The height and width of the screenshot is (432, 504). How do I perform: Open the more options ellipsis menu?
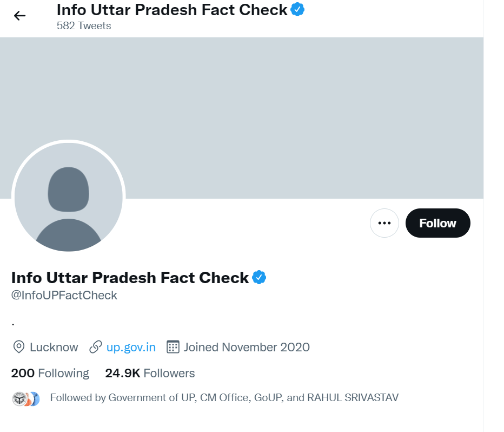[384, 222]
